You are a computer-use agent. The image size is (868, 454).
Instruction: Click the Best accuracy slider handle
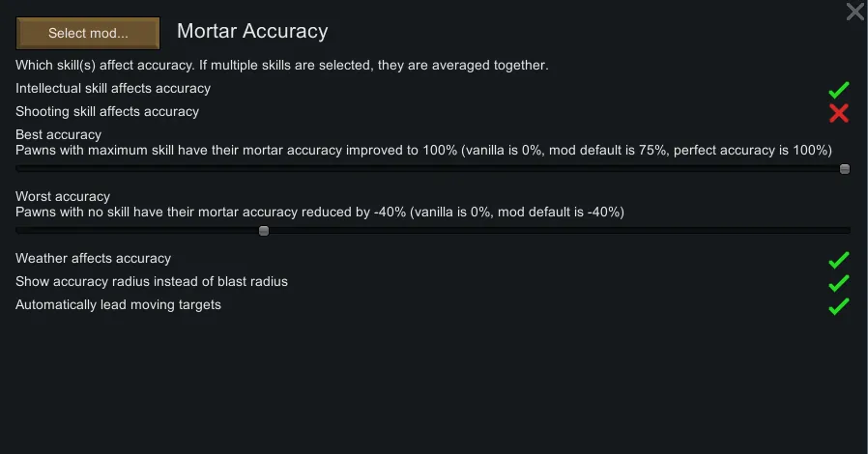click(x=845, y=168)
